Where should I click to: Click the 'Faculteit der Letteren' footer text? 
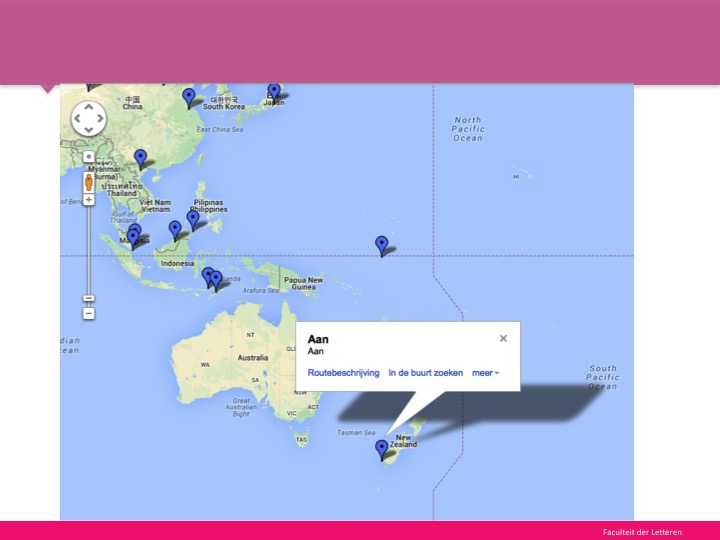pos(642,532)
